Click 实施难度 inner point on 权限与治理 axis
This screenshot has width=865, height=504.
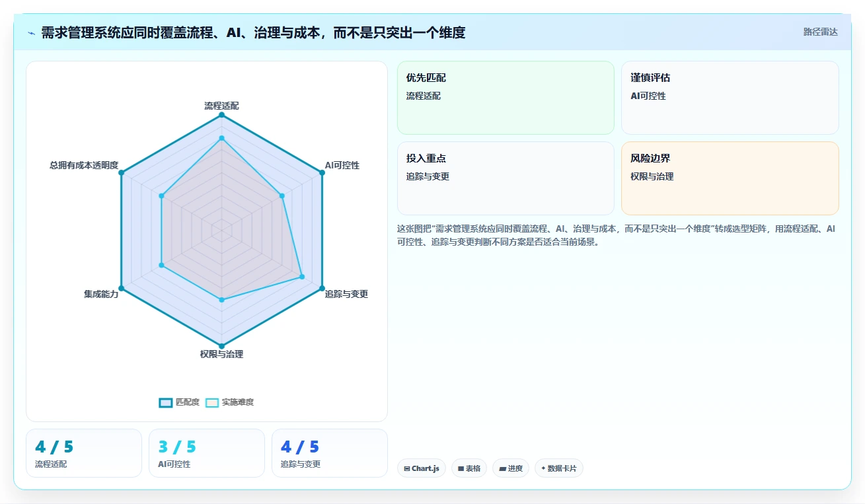click(x=221, y=300)
